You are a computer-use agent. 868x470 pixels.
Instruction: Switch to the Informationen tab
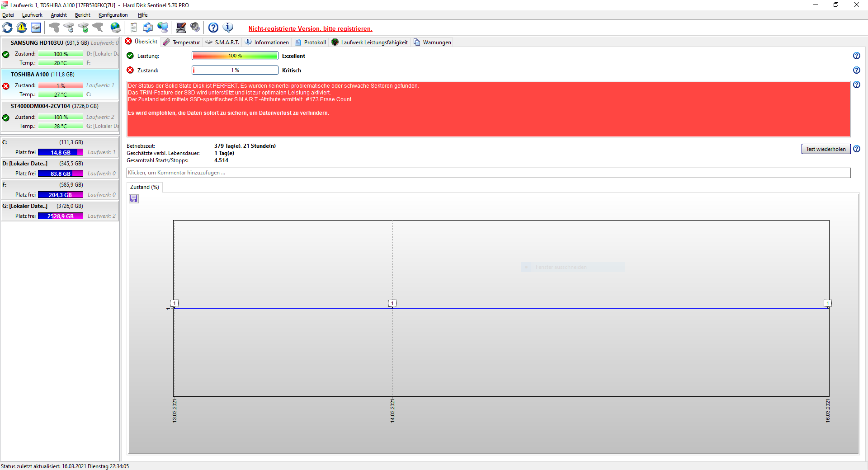tap(267, 42)
